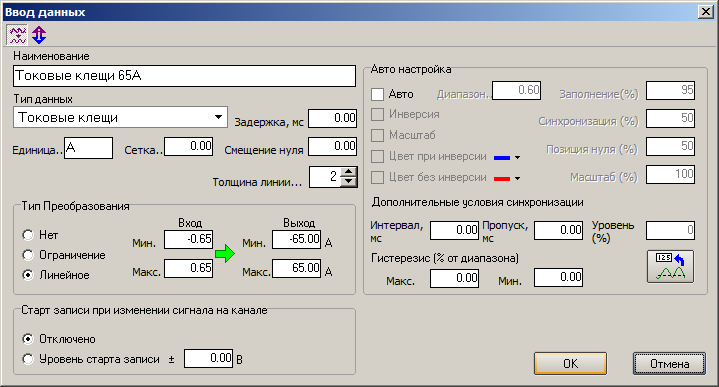Select Уровень старта записи radio button

click(28, 359)
